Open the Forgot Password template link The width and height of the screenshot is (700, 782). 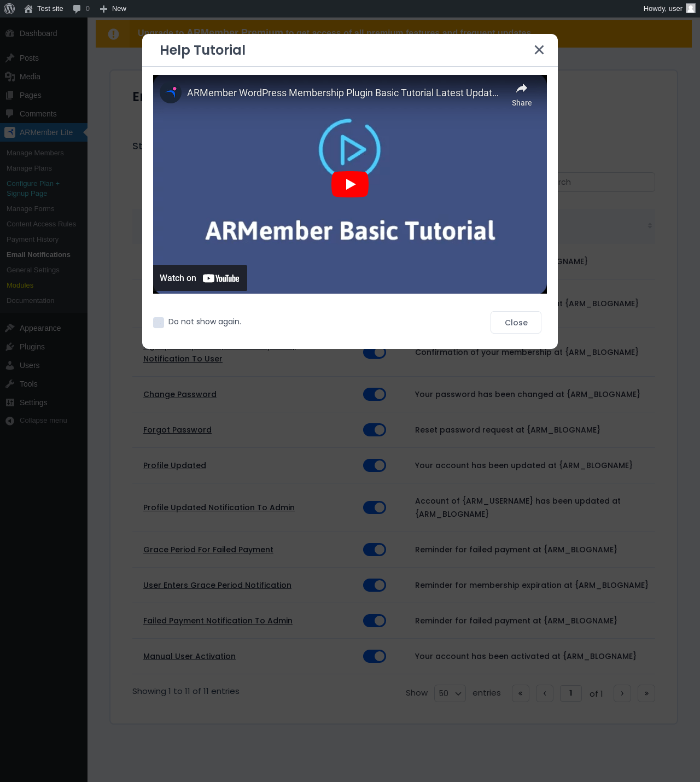click(x=177, y=430)
